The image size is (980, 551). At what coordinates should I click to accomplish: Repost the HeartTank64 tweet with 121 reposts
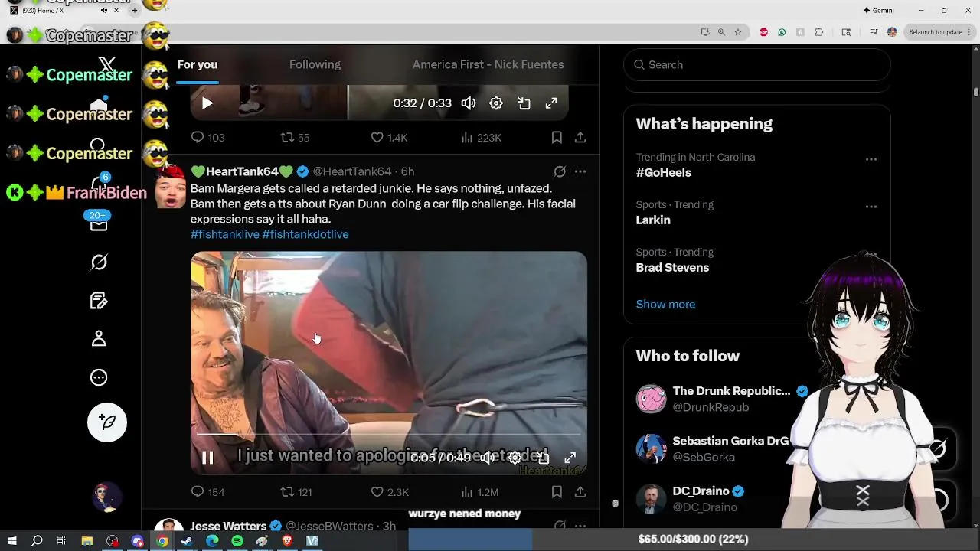(x=296, y=492)
